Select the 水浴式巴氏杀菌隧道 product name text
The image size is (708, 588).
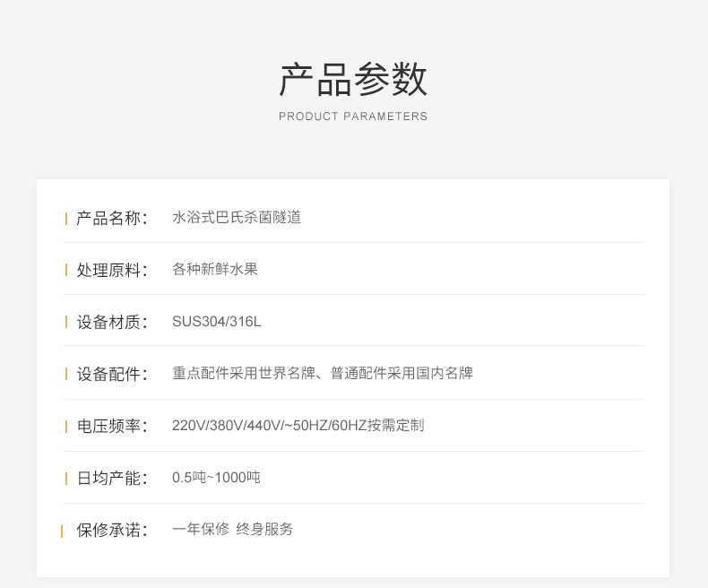pyautogui.click(x=237, y=217)
